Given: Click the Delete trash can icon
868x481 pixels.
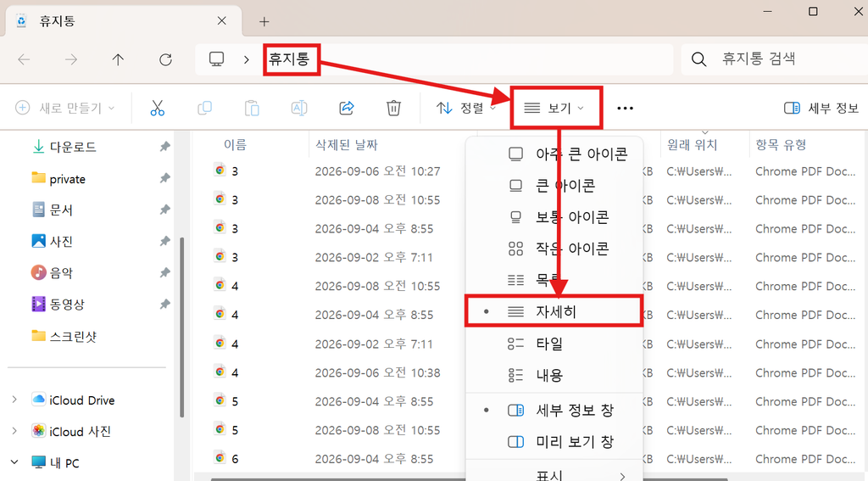Looking at the screenshot, I should [x=393, y=108].
